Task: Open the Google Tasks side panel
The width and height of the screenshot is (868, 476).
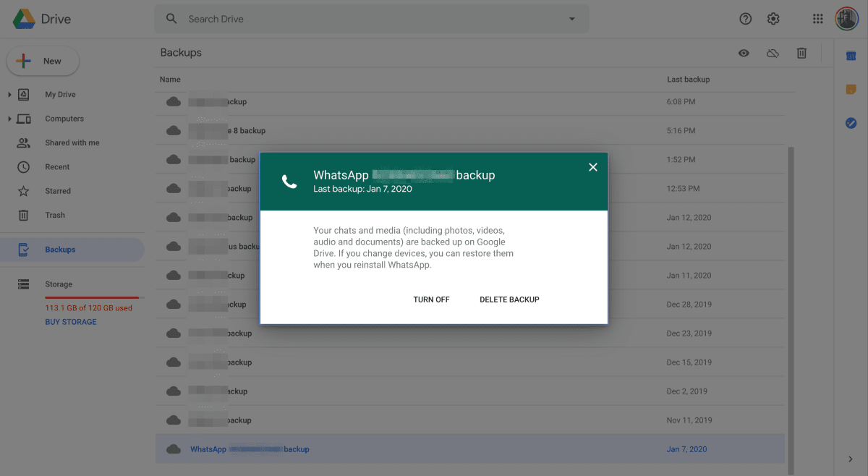Action: click(x=851, y=123)
